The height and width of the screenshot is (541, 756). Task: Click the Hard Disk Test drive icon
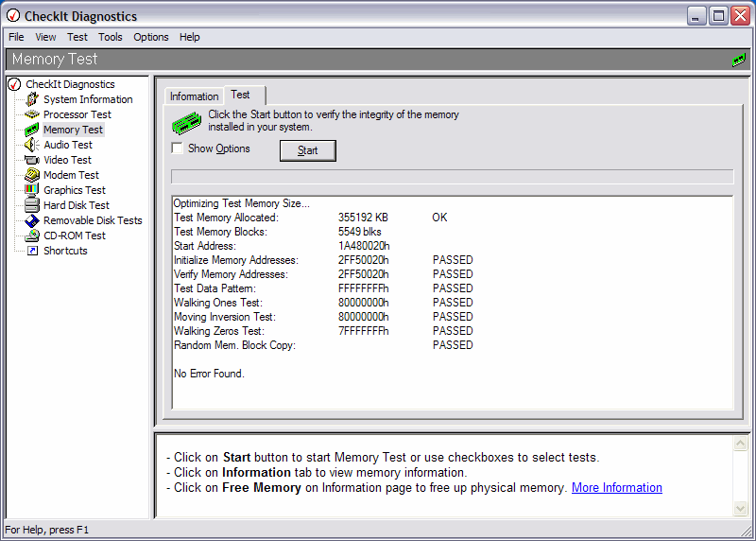[32, 205]
